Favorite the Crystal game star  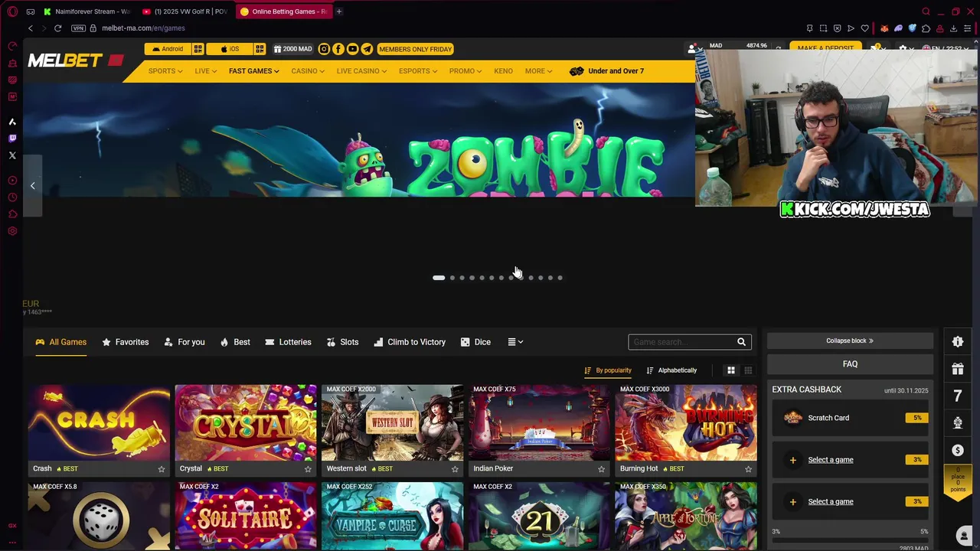(308, 468)
